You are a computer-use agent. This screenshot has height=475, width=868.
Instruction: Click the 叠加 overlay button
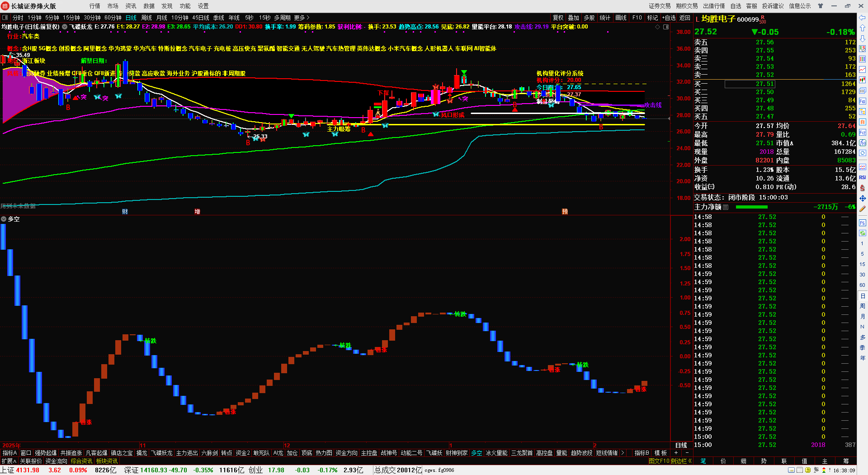point(574,18)
